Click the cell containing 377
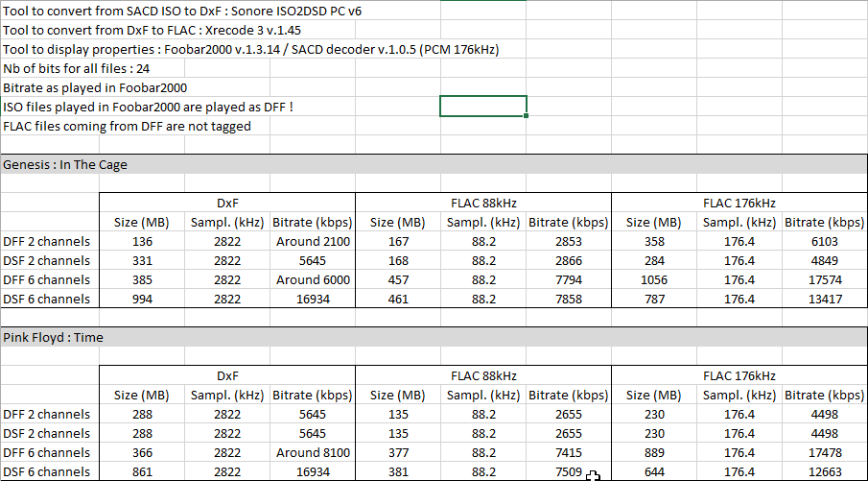Screen dimensions: 868x481 click(x=398, y=453)
